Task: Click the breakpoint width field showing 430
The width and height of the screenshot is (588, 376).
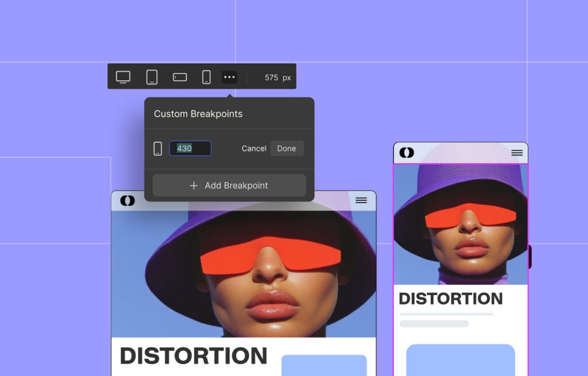Action: (190, 149)
